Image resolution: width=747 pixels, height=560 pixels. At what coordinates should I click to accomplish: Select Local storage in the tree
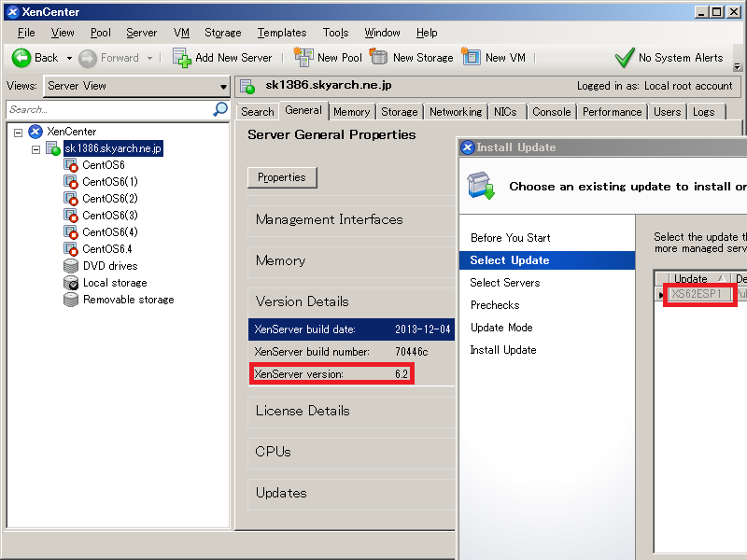(115, 283)
